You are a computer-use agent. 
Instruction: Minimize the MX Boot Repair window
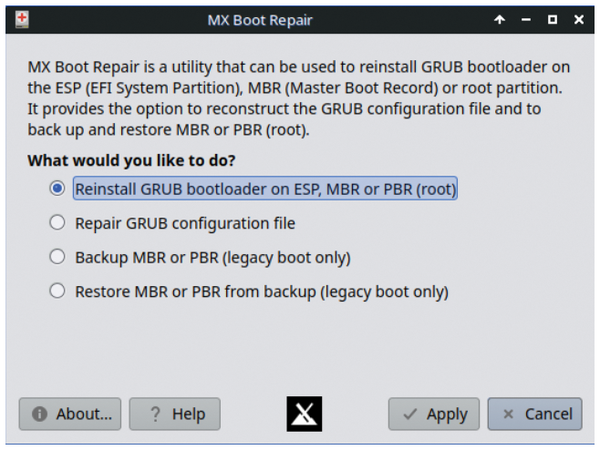click(526, 19)
